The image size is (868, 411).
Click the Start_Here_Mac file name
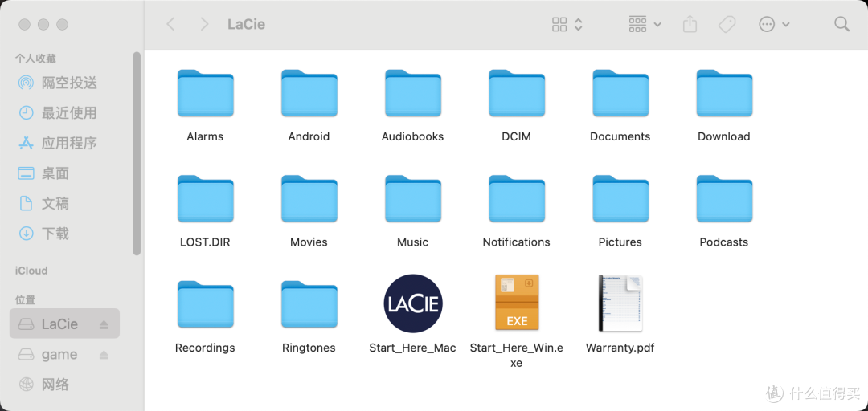[413, 348]
